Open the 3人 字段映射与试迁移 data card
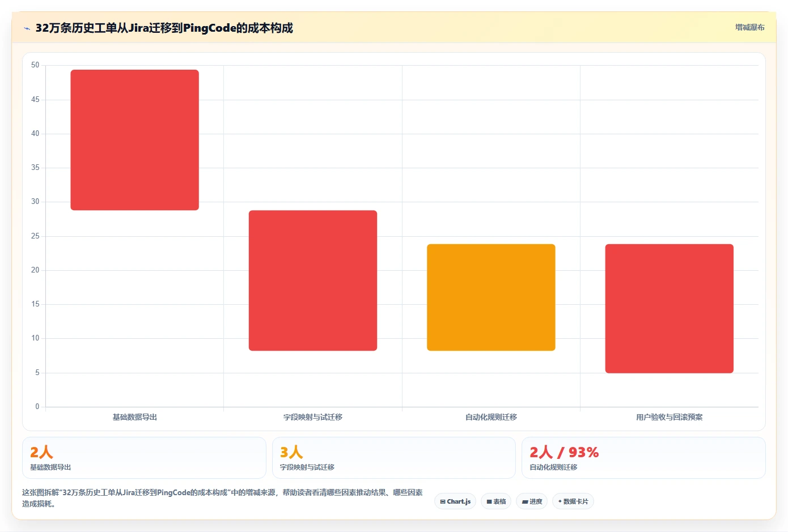 [x=394, y=458]
